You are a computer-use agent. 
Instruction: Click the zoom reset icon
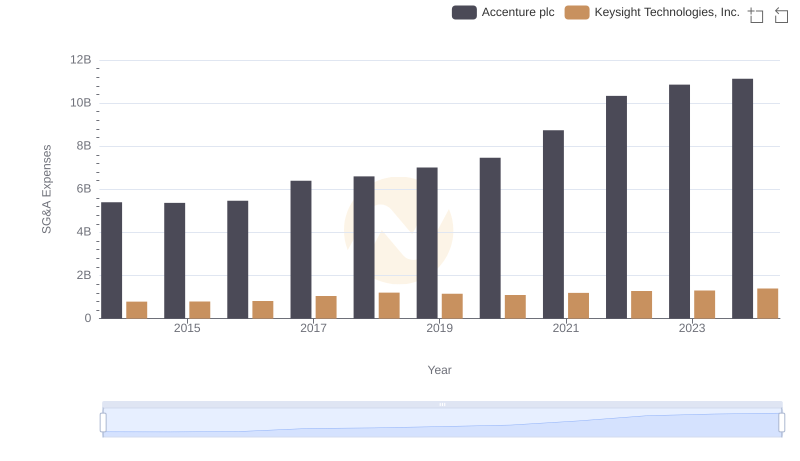(x=781, y=15)
